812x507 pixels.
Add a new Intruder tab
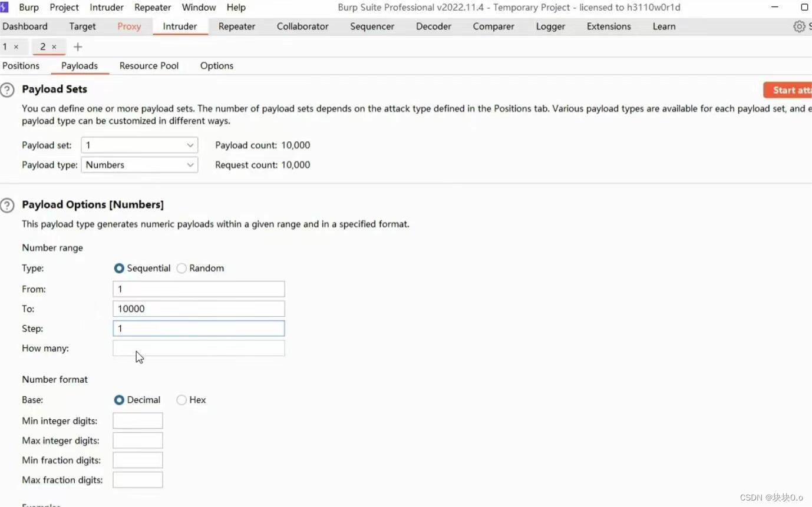[x=78, y=47]
